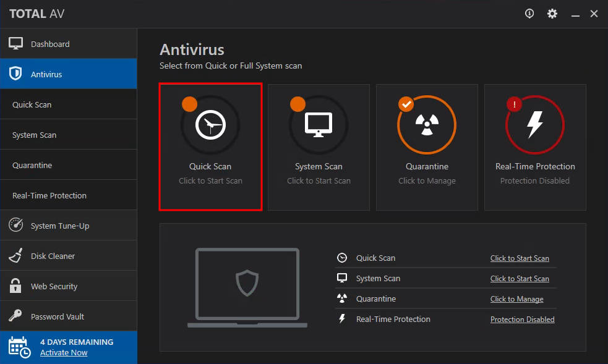608x364 pixels.
Task: Click the Disk Cleaner broom icon
Action: [16, 256]
